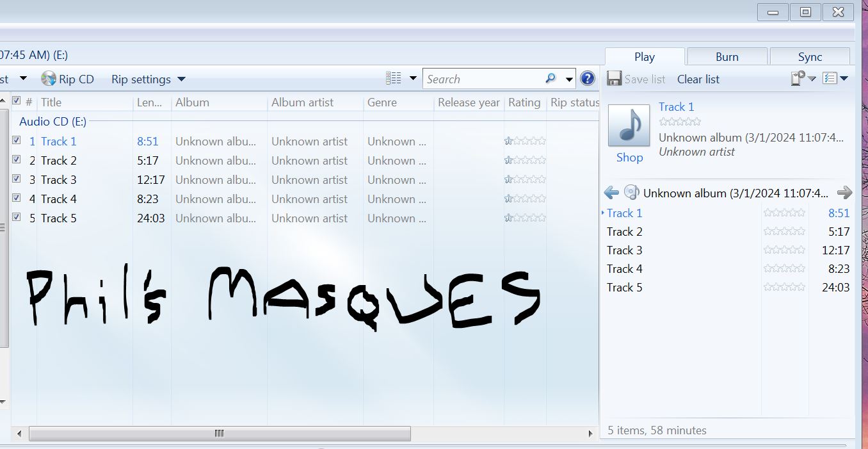Open the search box dropdown arrow
868x449 pixels.
coord(569,79)
